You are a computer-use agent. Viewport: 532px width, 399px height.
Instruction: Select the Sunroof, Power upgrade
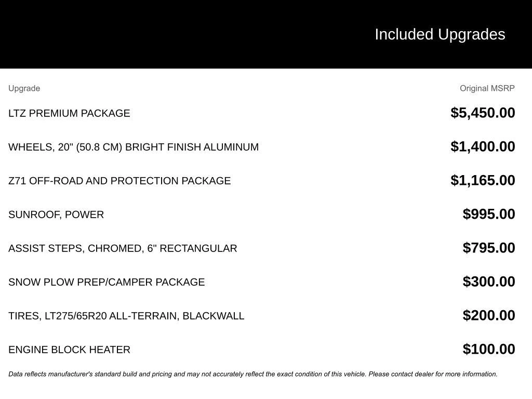tap(56, 215)
